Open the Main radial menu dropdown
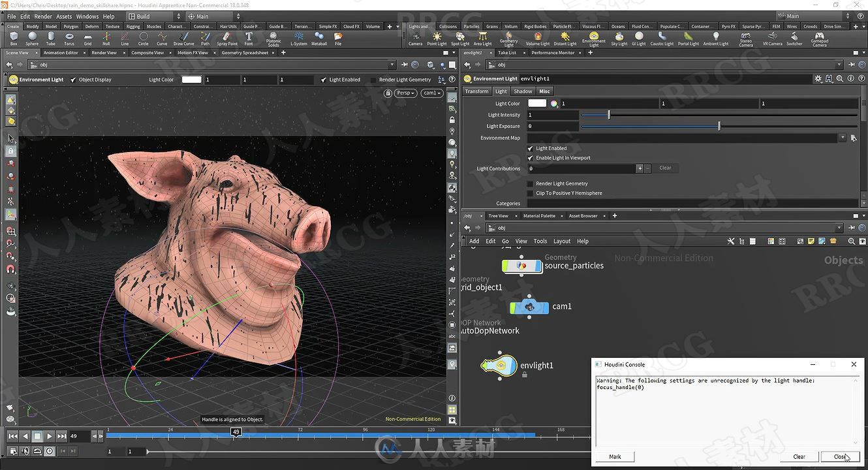868x470 pixels. click(215, 16)
